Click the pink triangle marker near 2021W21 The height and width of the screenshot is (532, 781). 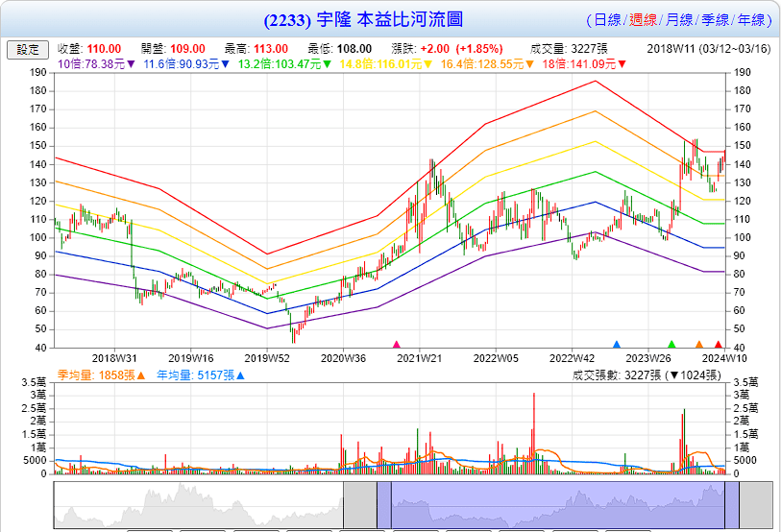coord(397,344)
